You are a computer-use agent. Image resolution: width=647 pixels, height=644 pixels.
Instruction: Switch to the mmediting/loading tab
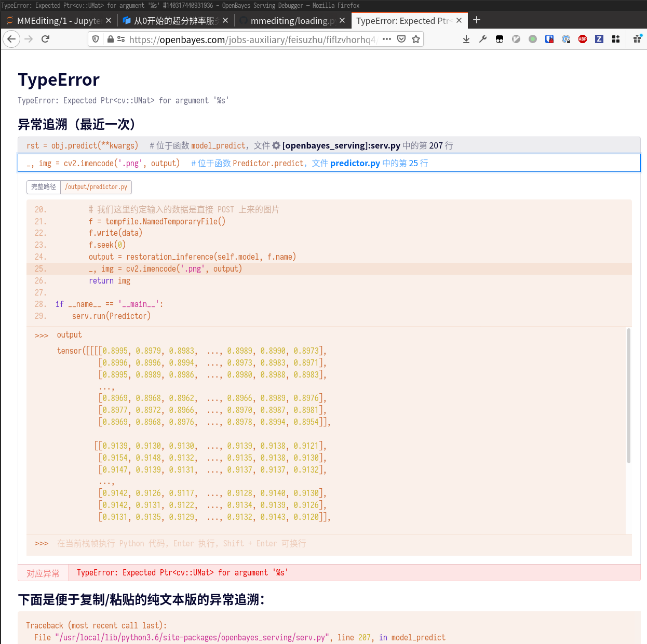click(291, 21)
